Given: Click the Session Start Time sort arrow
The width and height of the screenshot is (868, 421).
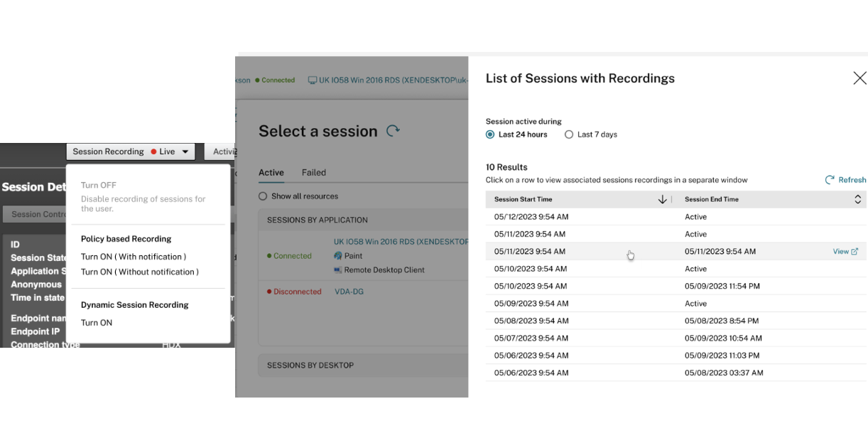Looking at the screenshot, I should coord(662,200).
